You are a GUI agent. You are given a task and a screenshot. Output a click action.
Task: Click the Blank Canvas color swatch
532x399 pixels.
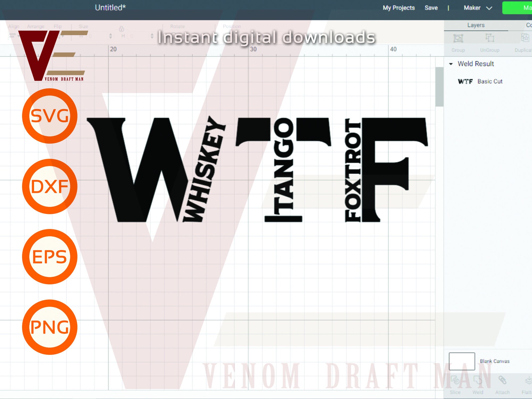[x=462, y=361]
